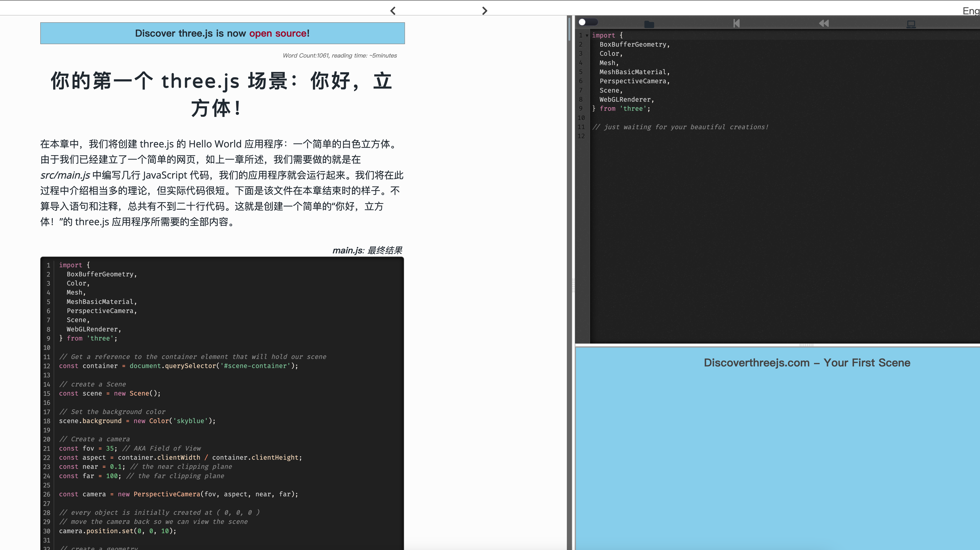This screenshot has width=980, height=550.
Task: Click 'camera.position.set(0, 0, 10)' line
Action: tap(118, 531)
